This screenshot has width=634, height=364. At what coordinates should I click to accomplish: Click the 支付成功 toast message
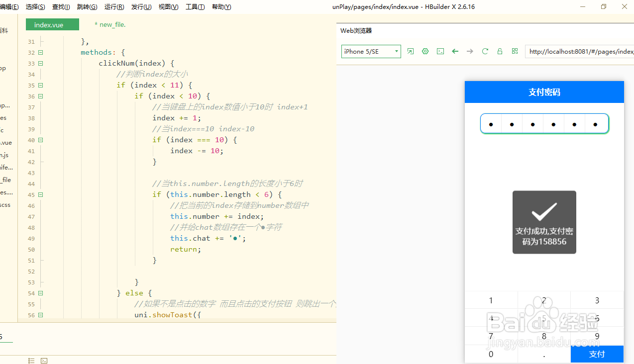click(x=544, y=222)
